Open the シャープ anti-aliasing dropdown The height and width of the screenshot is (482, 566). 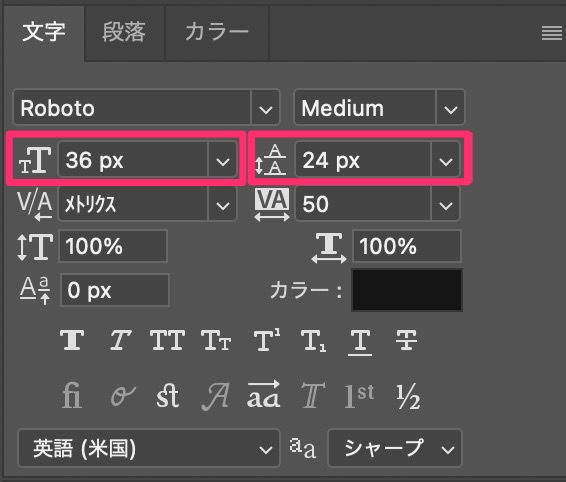coord(395,448)
